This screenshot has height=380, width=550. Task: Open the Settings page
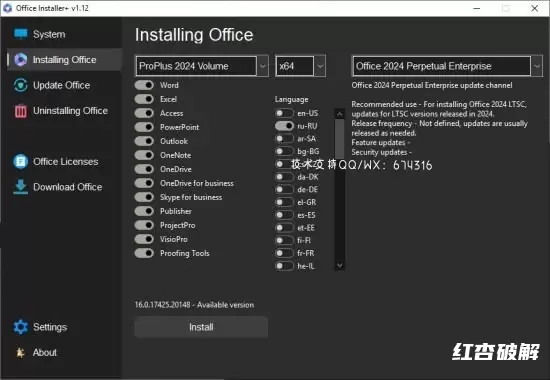pyautogui.click(x=65, y=327)
